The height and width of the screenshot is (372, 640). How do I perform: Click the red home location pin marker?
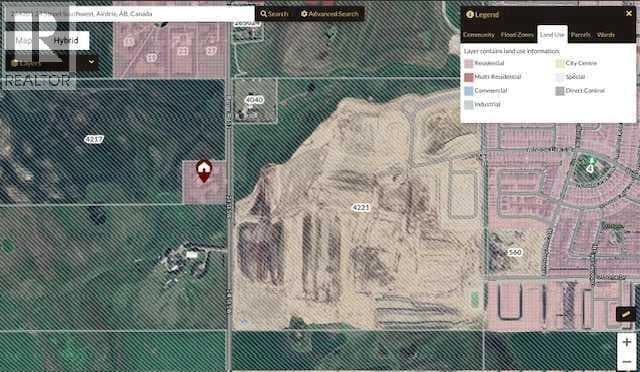coord(204,171)
